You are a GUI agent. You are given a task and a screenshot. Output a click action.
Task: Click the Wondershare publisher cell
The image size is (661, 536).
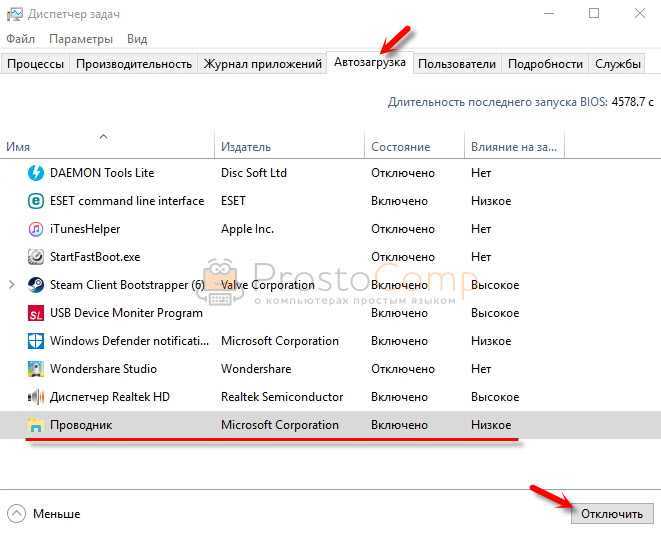(x=256, y=369)
